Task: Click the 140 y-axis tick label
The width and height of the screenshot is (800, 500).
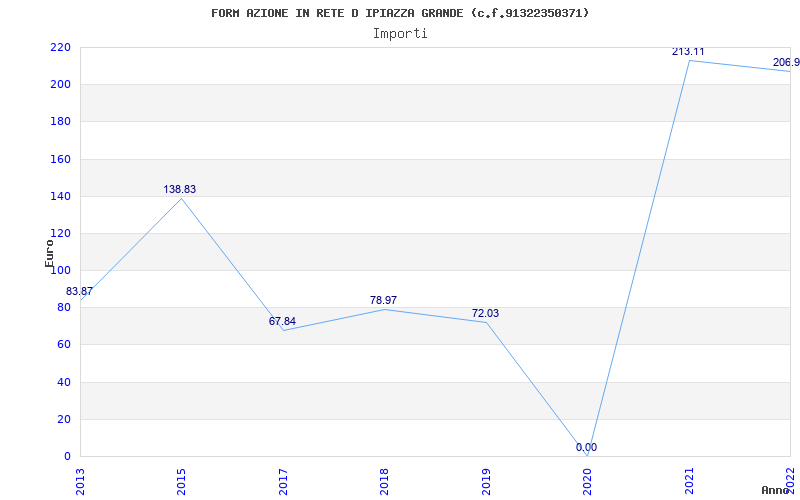Action: 60,196
